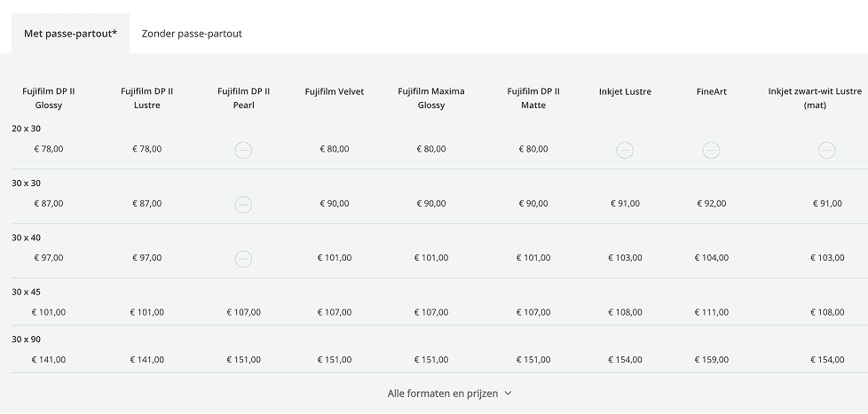The width and height of the screenshot is (868, 414).
Task: Click Fujifilm Velvet column header
Action: (x=334, y=91)
